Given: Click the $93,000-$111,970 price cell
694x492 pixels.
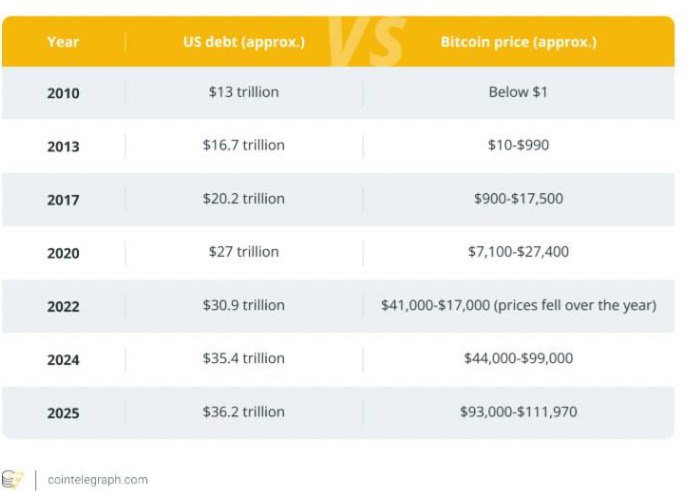Looking at the screenshot, I should pos(518,411).
